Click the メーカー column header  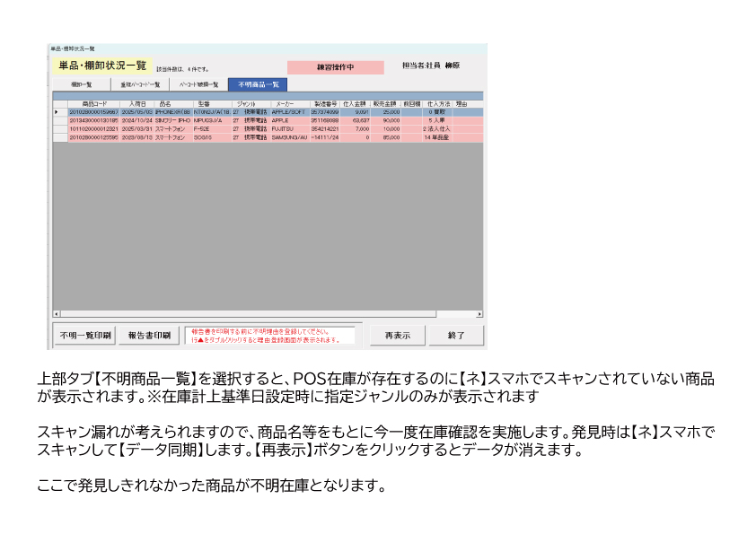coord(284,104)
